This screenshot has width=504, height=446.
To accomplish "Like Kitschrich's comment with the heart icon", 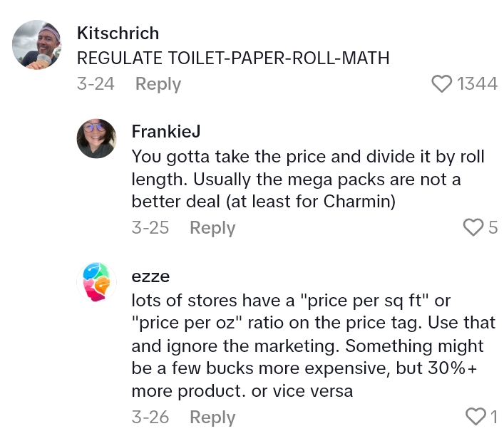I will tap(442, 84).
